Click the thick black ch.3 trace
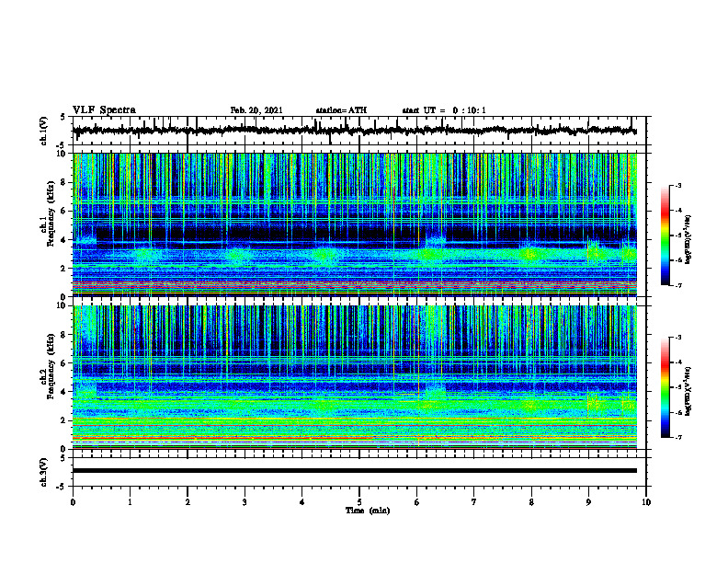 pos(354,471)
